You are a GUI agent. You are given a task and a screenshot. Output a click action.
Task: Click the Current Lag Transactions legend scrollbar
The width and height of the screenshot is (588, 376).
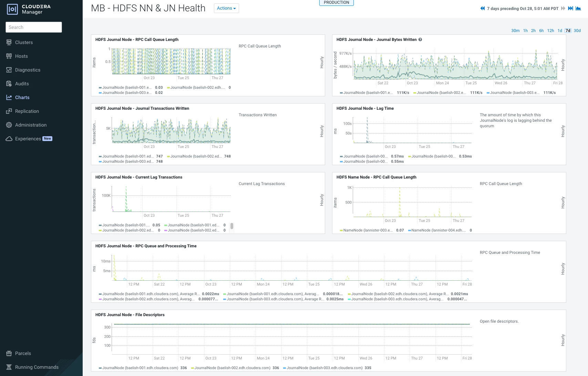click(x=232, y=226)
